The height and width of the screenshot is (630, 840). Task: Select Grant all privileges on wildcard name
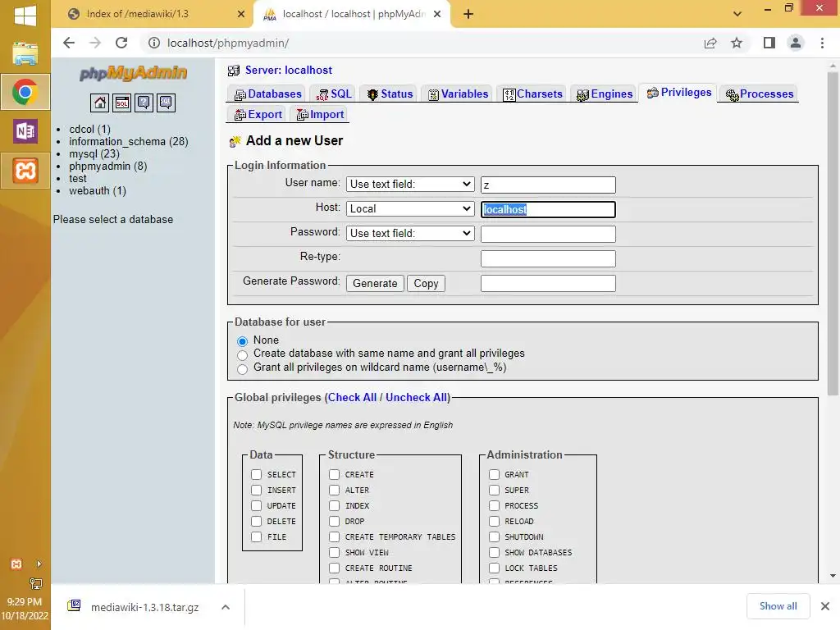tap(243, 369)
